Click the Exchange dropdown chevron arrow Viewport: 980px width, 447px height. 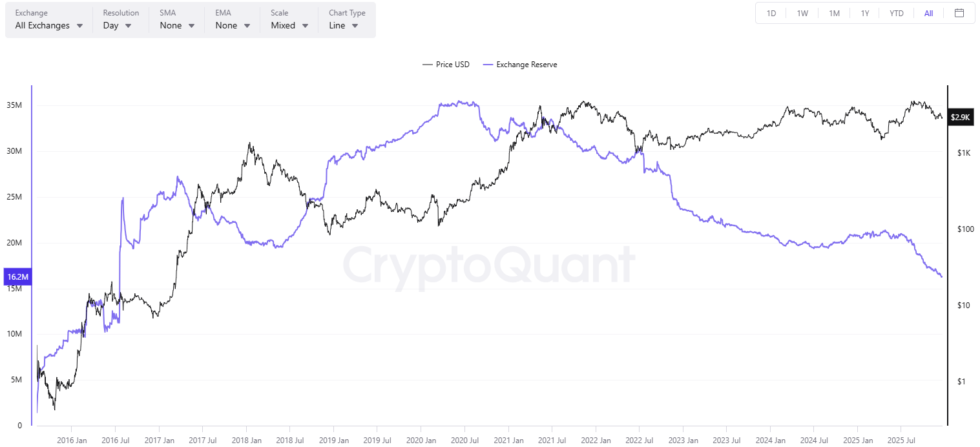click(79, 25)
